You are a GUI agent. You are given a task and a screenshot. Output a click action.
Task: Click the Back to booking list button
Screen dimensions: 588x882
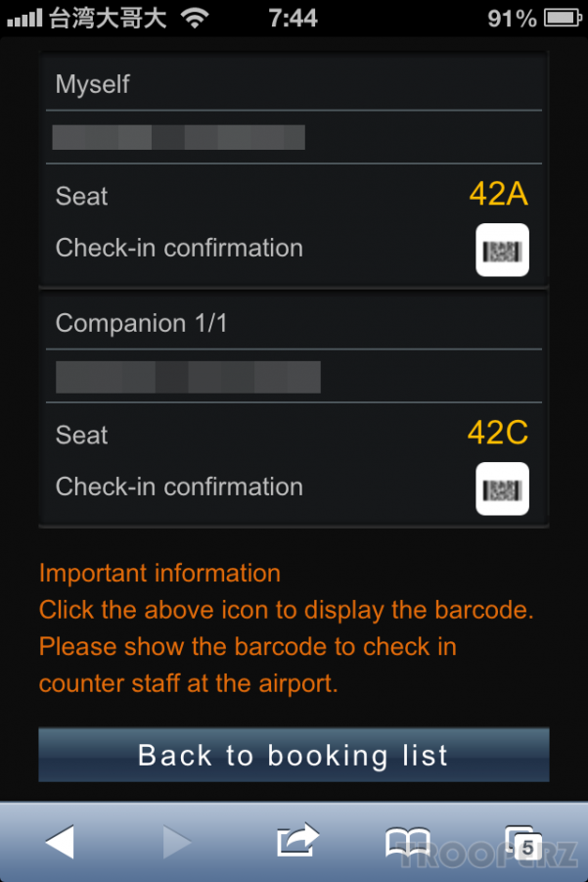pos(294,755)
